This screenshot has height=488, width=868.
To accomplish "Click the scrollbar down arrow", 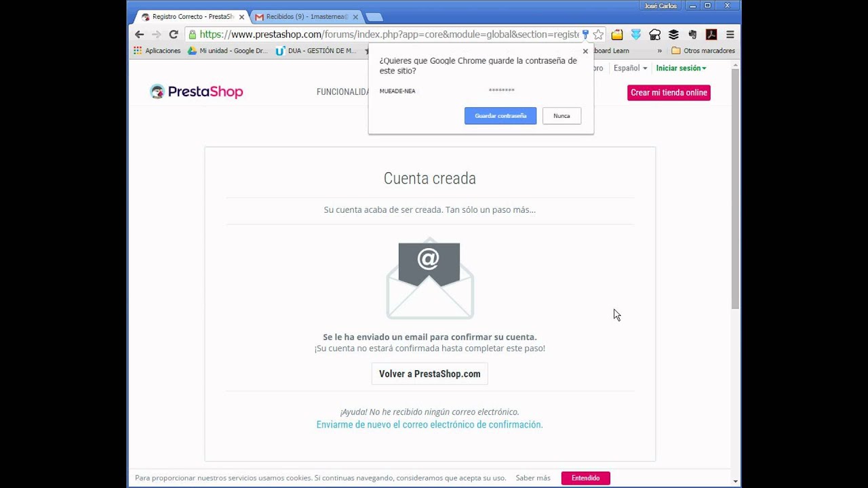I will (x=736, y=481).
